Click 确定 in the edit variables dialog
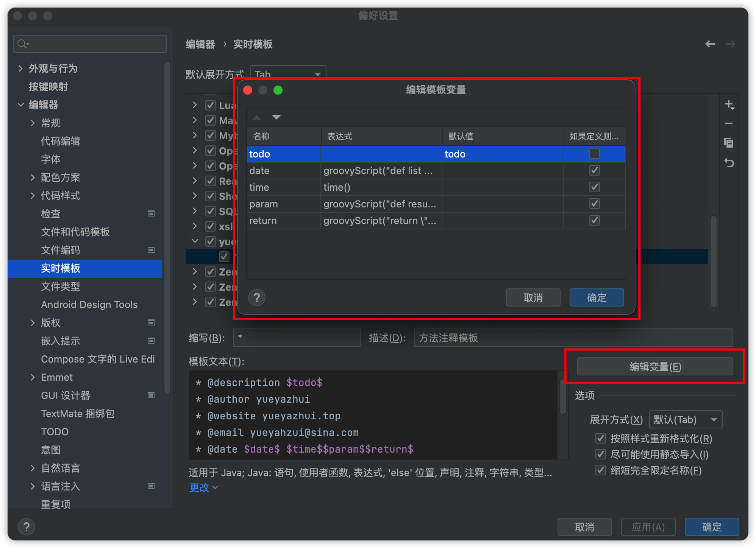The image size is (756, 548). click(x=597, y=297)
